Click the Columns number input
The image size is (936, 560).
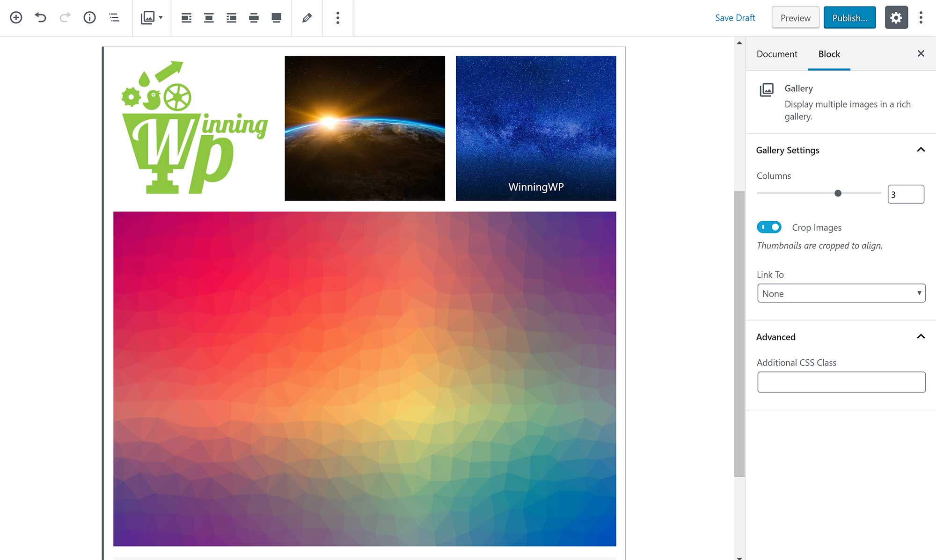[906, 194]
